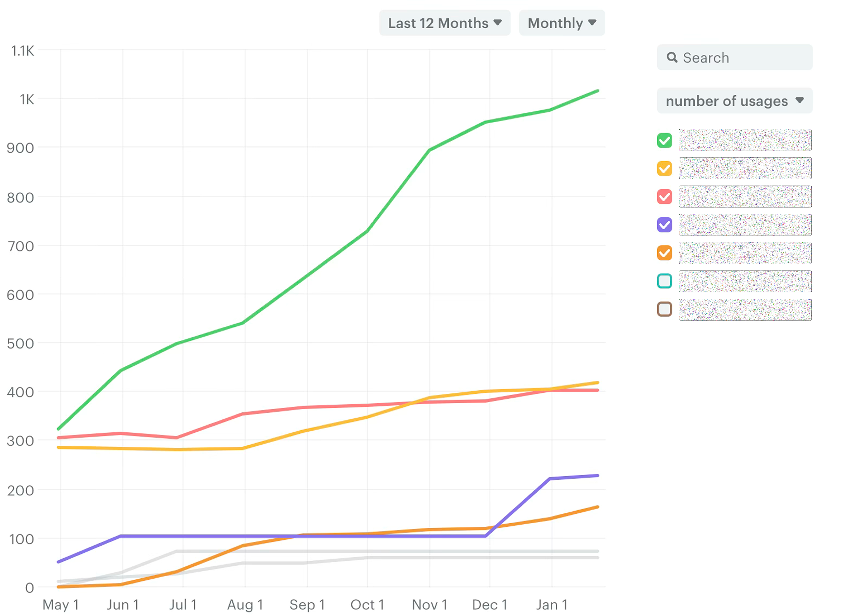Uncheck the green series checkbox

tap(664, 140)
